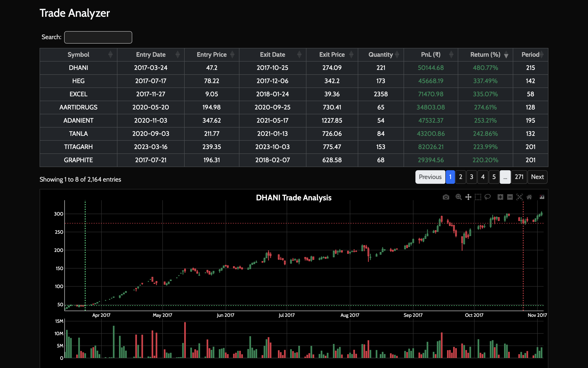Download plot as PNG camera icon
588x368 pixels.
446,197
